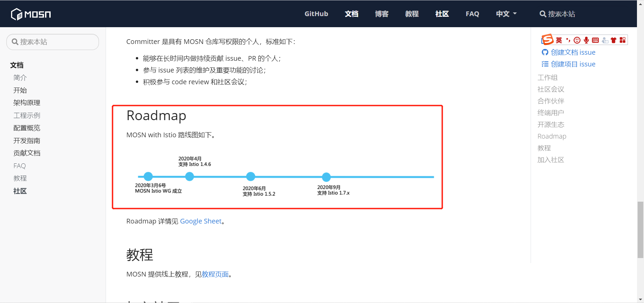
Task: Open 配置概览 in the left sidebar
Action: (27, 128)
